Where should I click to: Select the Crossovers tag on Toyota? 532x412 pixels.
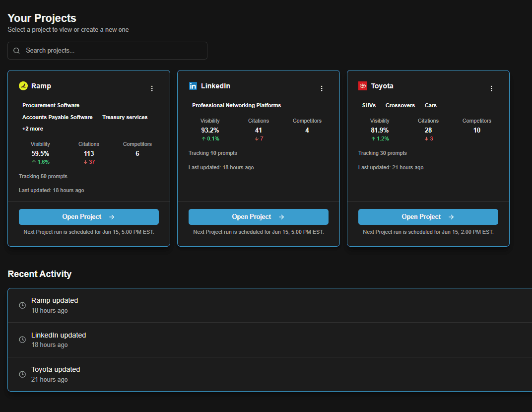[400, 105]
